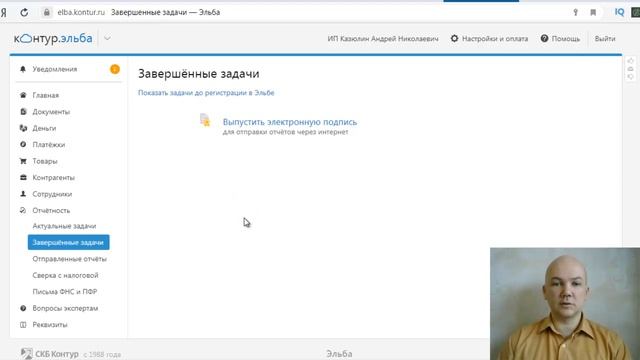
Task: Click the certificate document icon beside the task
Action: (205, 120)
